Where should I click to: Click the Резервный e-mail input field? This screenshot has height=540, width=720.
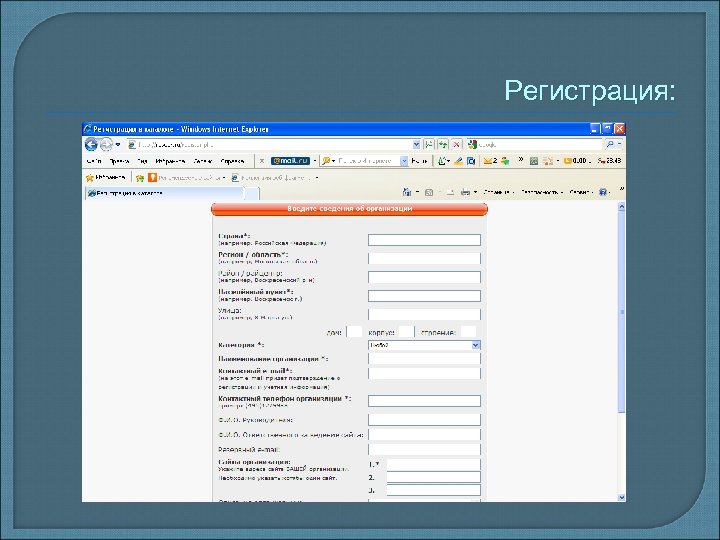pyautogui.click(x=424, y=449)
